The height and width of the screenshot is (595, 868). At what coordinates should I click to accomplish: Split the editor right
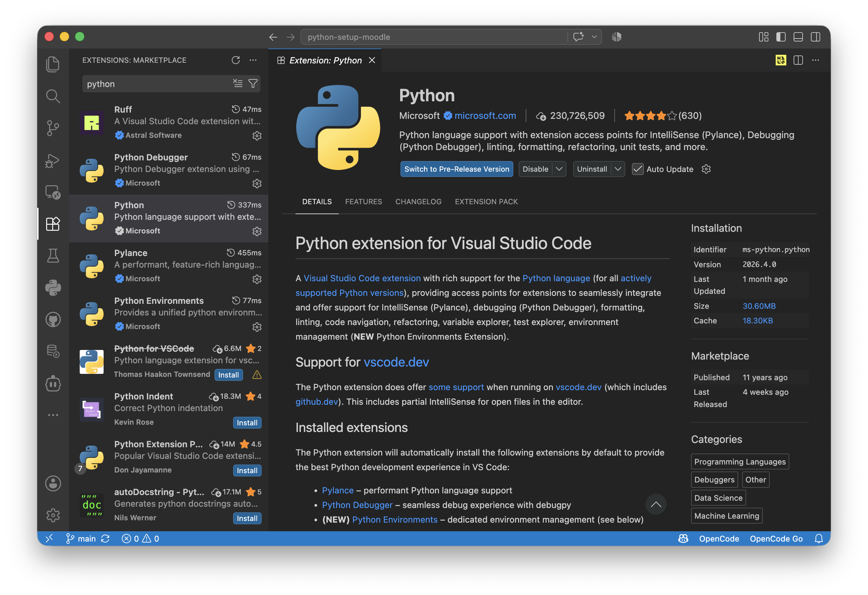point(798,60)
